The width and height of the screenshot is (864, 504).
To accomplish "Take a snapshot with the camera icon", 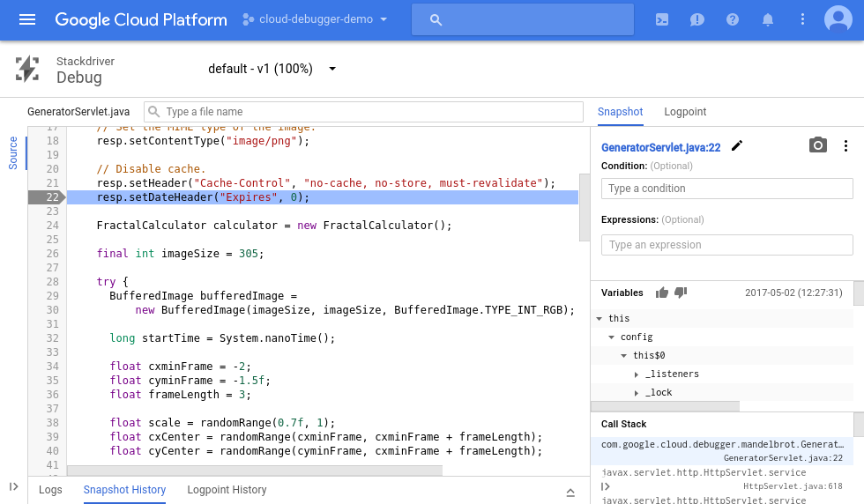I will point(818,145).
